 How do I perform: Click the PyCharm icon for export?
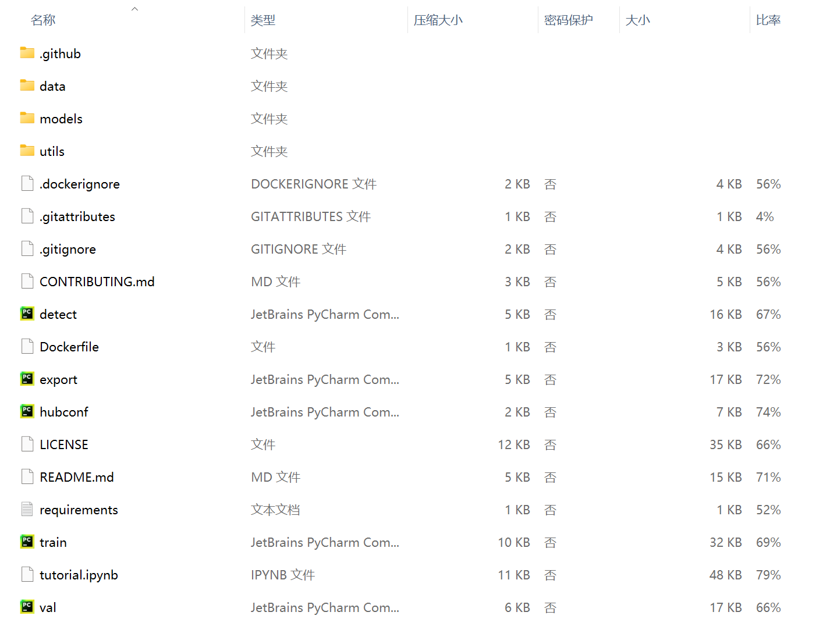(x=27, y=379)
